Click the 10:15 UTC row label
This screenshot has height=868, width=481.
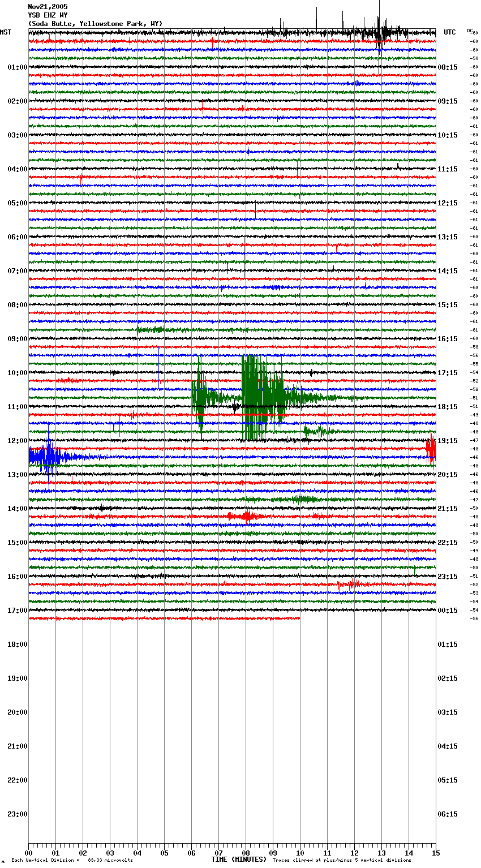tap(448, 135)
